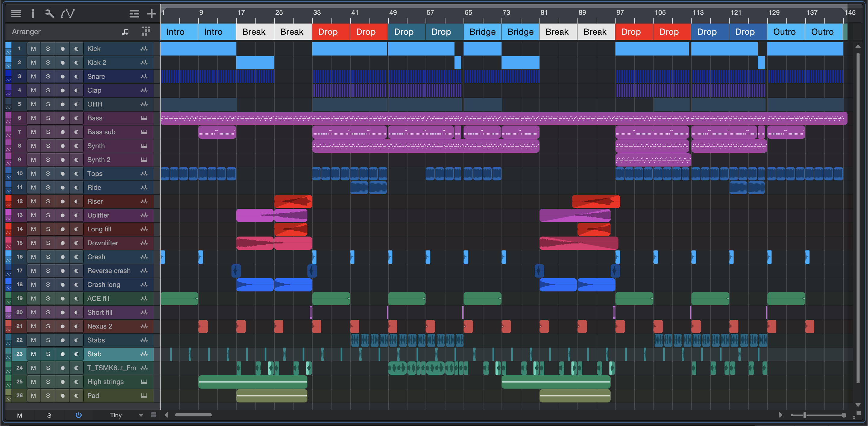
Task: Click the global Solo button at bottom
Action: click(x=49, y=415)
